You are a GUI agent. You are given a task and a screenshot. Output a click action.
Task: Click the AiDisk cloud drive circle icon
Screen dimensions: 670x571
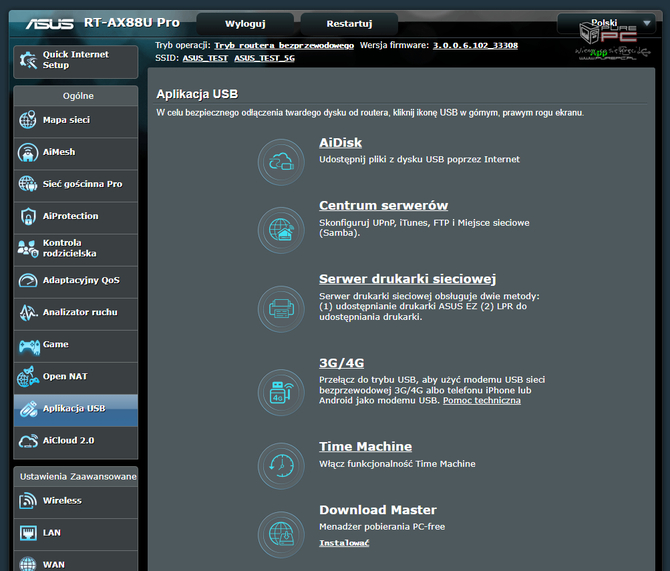point(281,162)
